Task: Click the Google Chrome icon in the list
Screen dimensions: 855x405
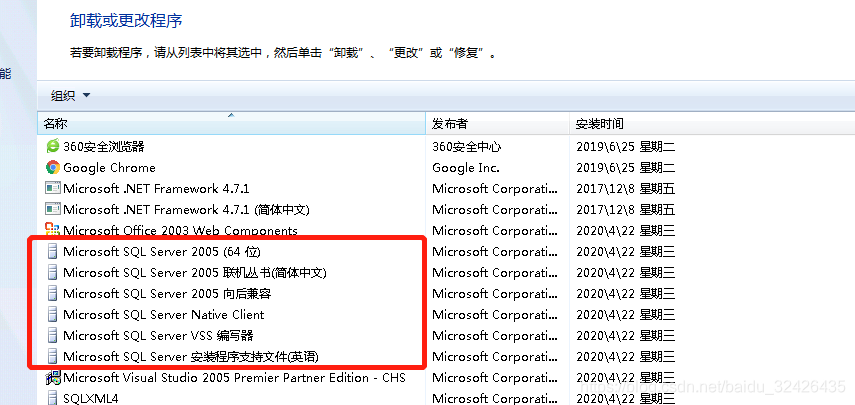Action: click(53, 167)
